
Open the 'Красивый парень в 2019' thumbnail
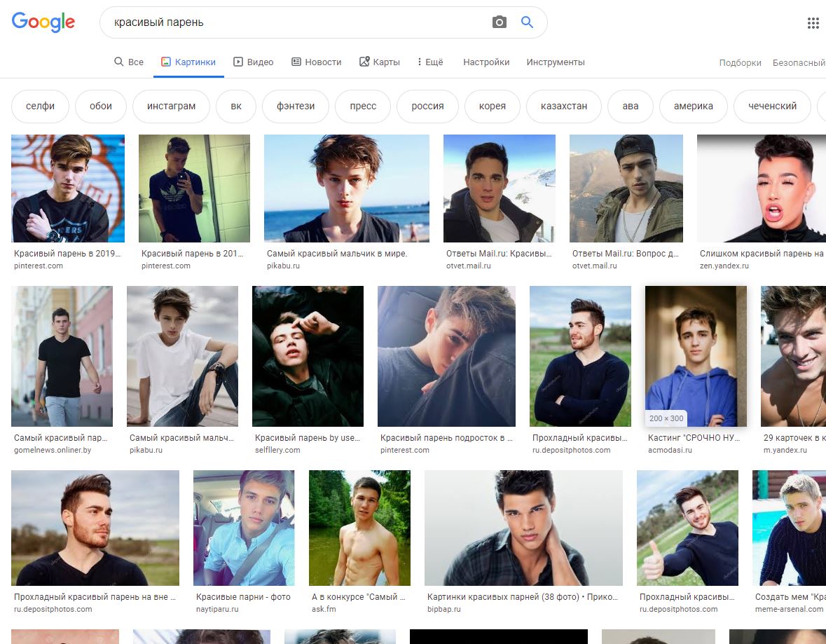[68, 188]
